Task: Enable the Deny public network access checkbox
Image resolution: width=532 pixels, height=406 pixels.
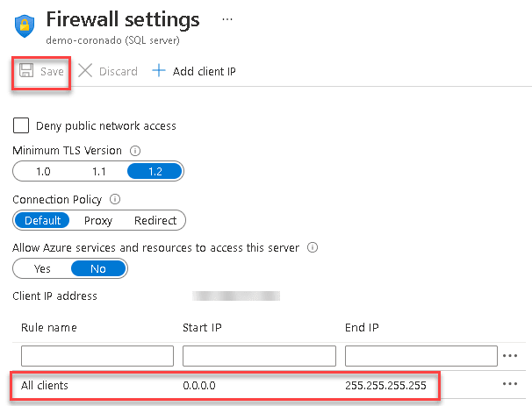Action: point(21,125)
